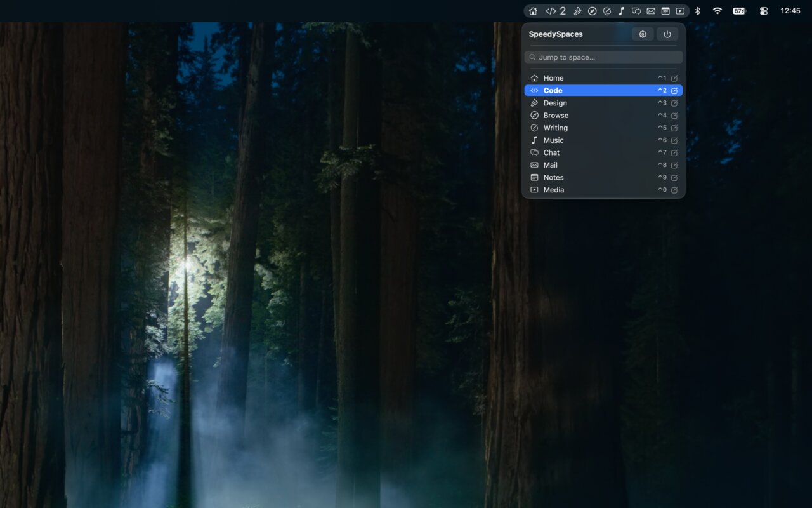Viewport: 812px width, 508px height.
Task: Click the SpeedySpaces power quit button
Action: (x=667, y=34)
